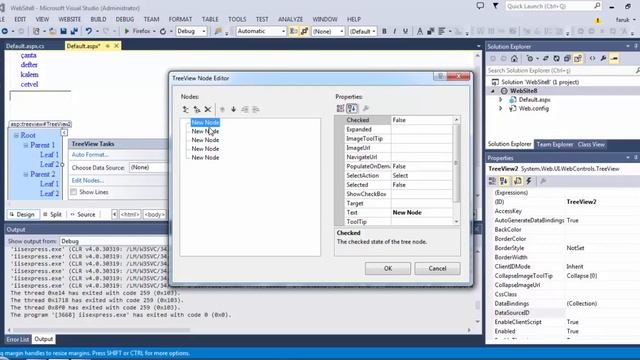
Task: Expand Web.config in Solution Explorer
Action: (x=501, y=109)
